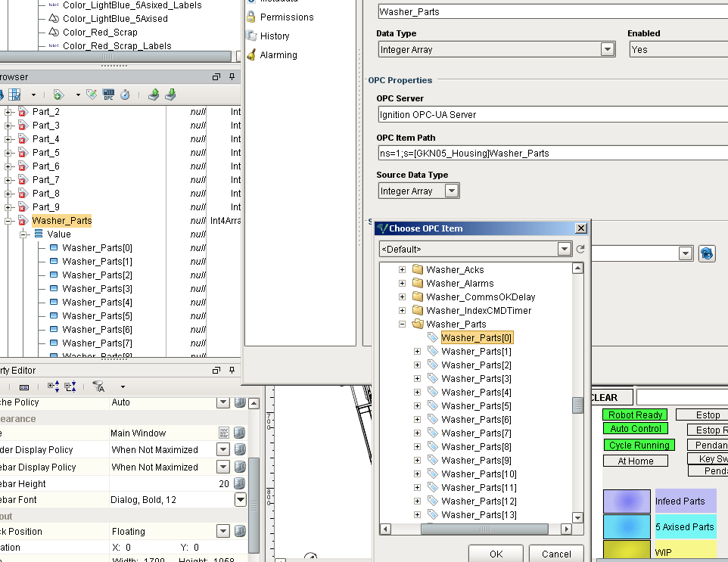Export tags using the export arrow icon
The height and width of the screenshot is (562, 728).
172,94
